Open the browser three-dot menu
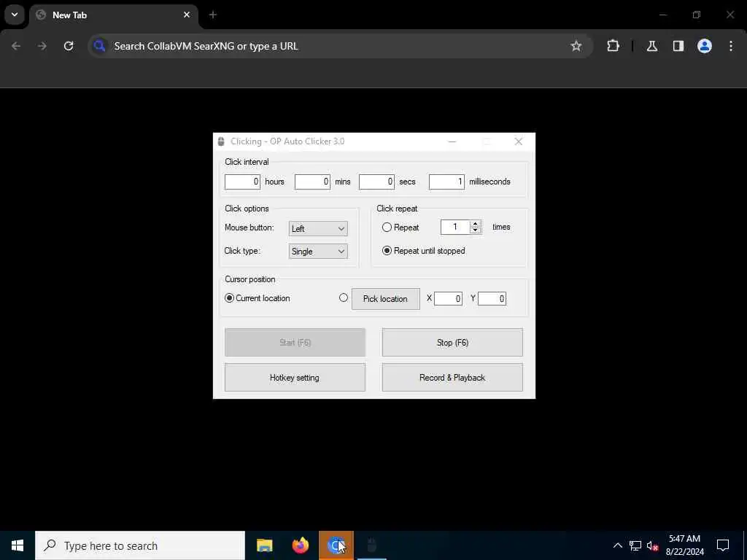Viewport: 747px width, 560px height. click(x=731, y=46)
